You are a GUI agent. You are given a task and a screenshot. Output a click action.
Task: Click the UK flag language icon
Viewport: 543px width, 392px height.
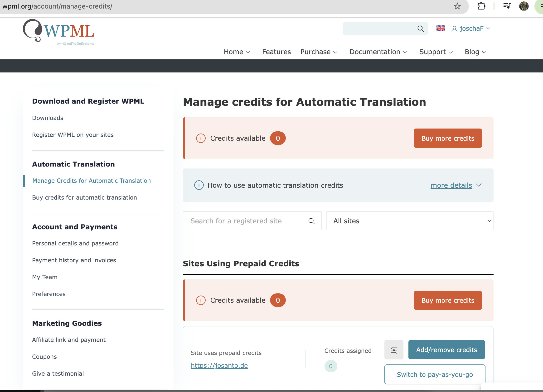[441, 29]
